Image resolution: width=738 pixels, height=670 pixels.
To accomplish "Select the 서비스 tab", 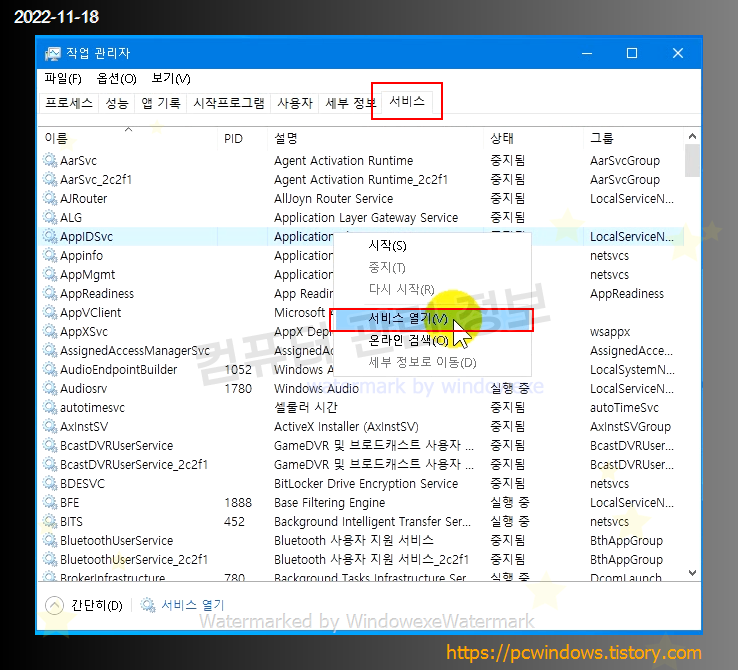I will (407, 101).
